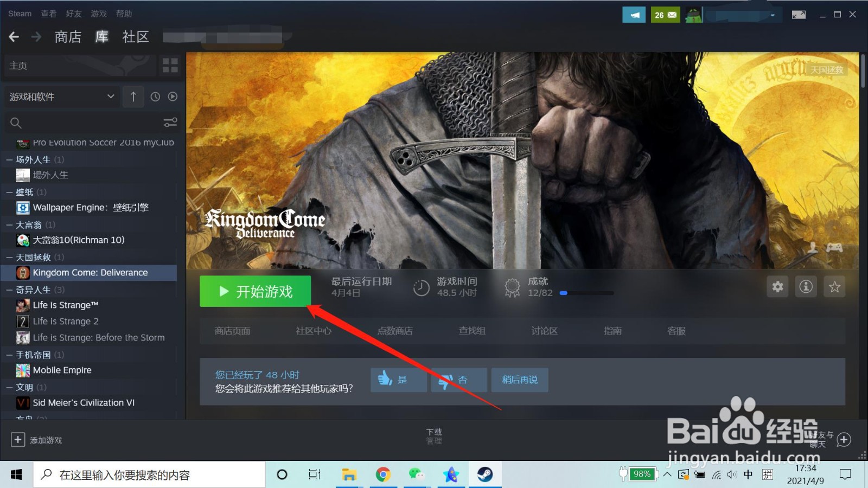The height and width of the screenshot is (488, 868).
Task: Collapse the 壁纸 category
Action: pyautogui.click(x=9, y=192)
